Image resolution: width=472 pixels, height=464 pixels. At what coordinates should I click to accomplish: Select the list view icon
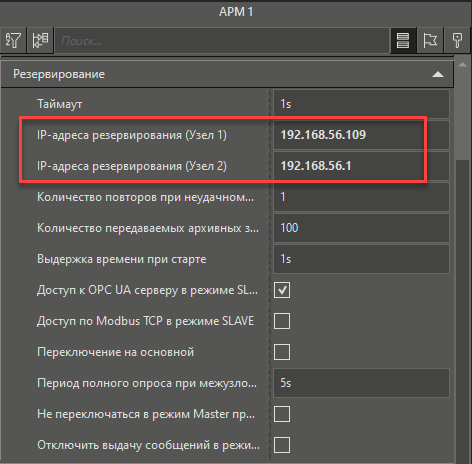tap(403, 40)
